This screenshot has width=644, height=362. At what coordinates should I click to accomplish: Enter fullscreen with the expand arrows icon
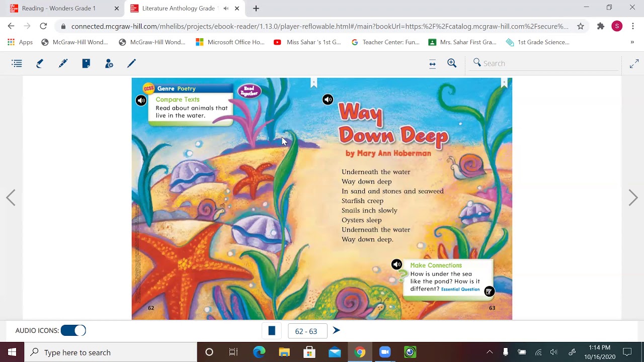tap(634, 64)
